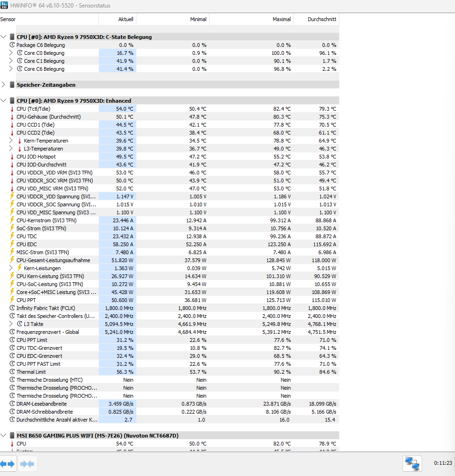455x476 pixels.
Task: Expand the Core C0 Belegung row
Action: click(11, 53)
